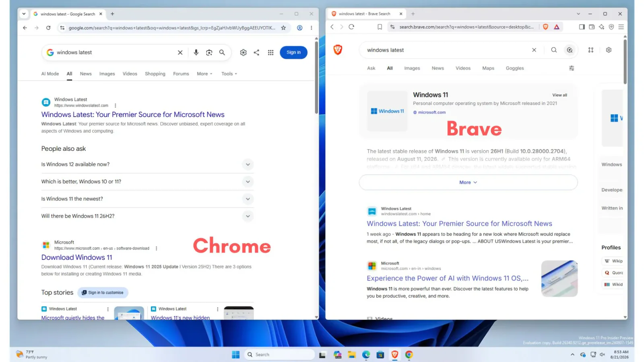The height and width of the screenshot is (362, 644).
Task: Open Google quick settings gear
Action: point(243,52)
